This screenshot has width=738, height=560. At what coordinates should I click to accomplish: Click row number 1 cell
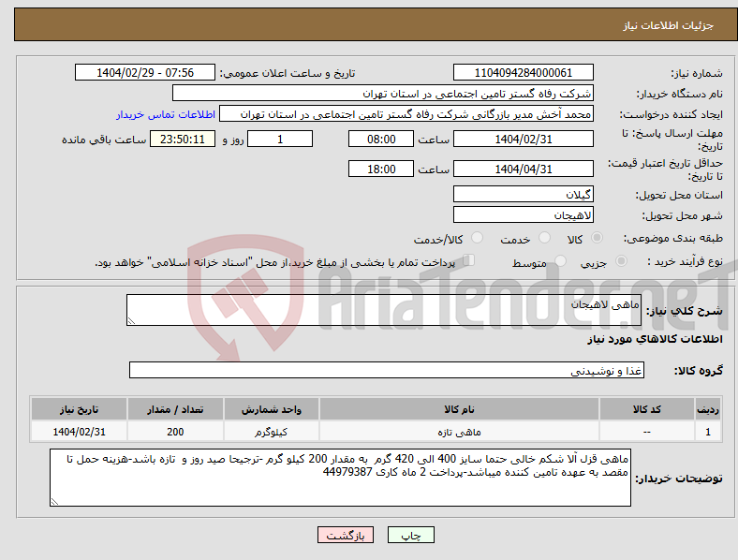[708, 432]
